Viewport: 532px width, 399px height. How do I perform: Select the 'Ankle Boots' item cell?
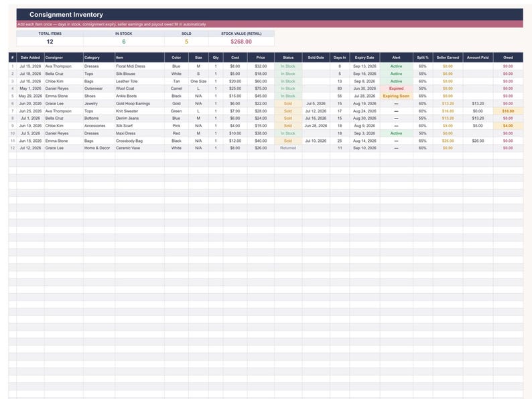139,96
